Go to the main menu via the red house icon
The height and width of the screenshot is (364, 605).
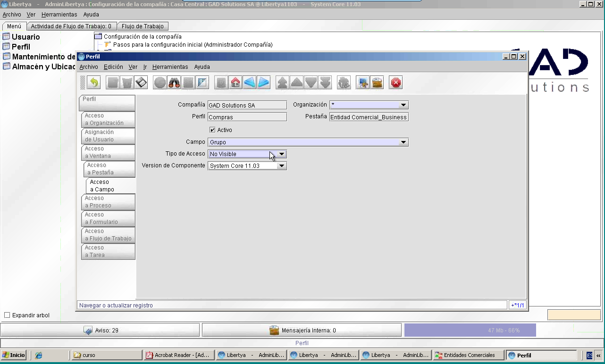tap(235, 83)
